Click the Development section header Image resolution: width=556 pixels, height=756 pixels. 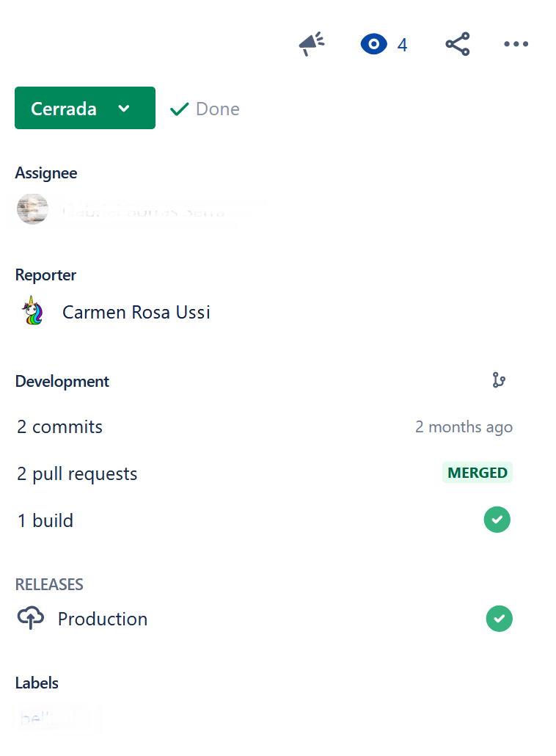click(x=62, y=381)
